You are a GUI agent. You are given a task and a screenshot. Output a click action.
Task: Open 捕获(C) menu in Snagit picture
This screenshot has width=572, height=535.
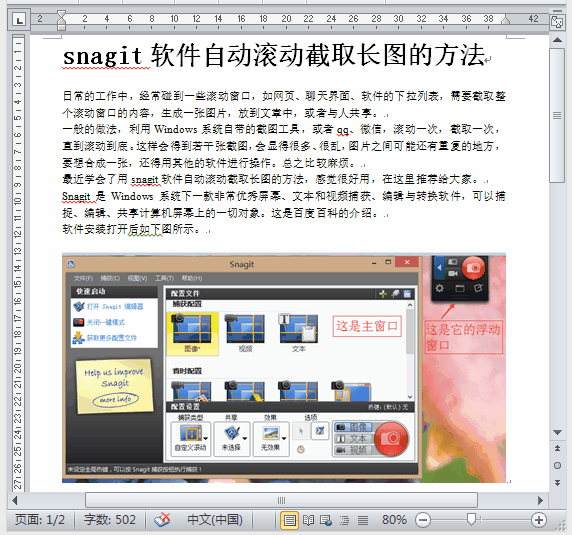(x=110, y=278)
